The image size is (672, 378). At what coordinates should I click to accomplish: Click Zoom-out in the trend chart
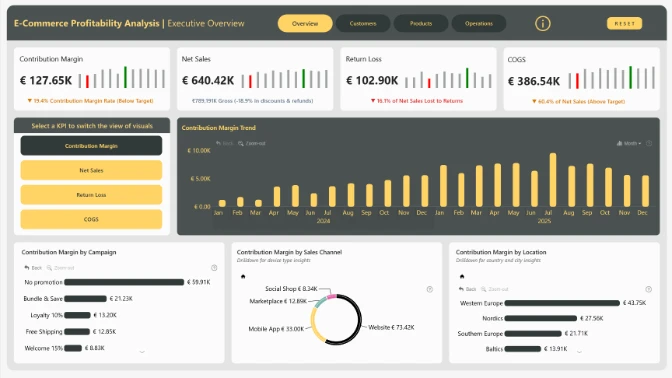click(x=252, y=143)
